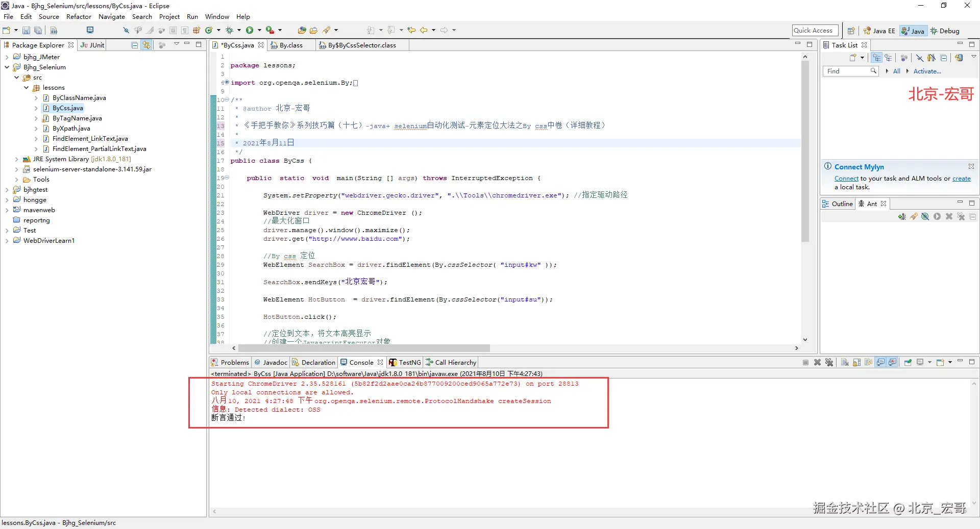Screen dimensions: 980x529
Task: Toggle Scheduled presentation in Task List
Action: point(888,58)
